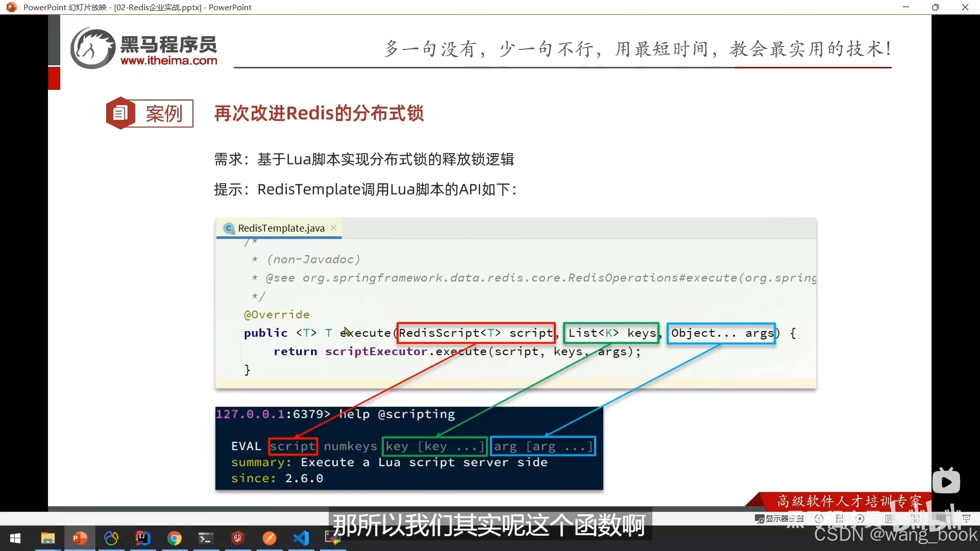Click the www.itheima.com link
Viewport: 980px width, 551px height.
(168, 61)
